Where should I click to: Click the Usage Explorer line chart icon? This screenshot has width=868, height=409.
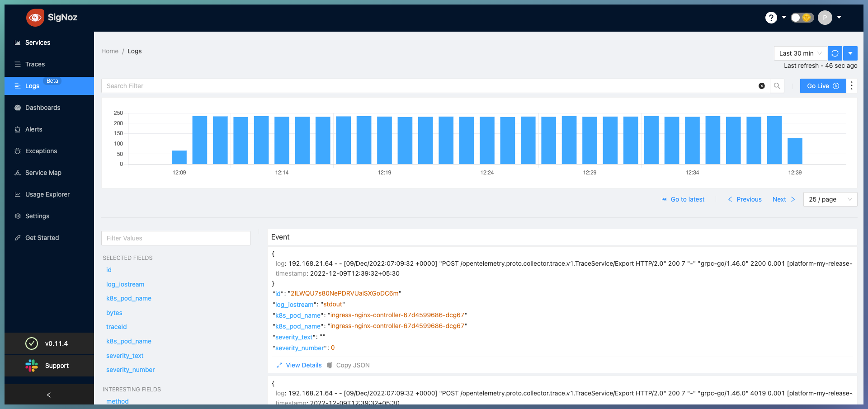click(18, 194)
